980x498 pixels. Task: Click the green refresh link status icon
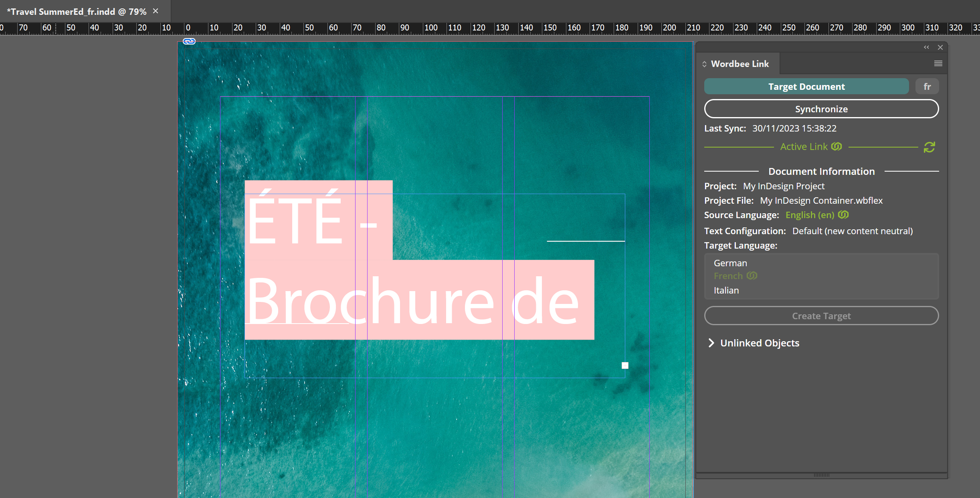[929, 147]
